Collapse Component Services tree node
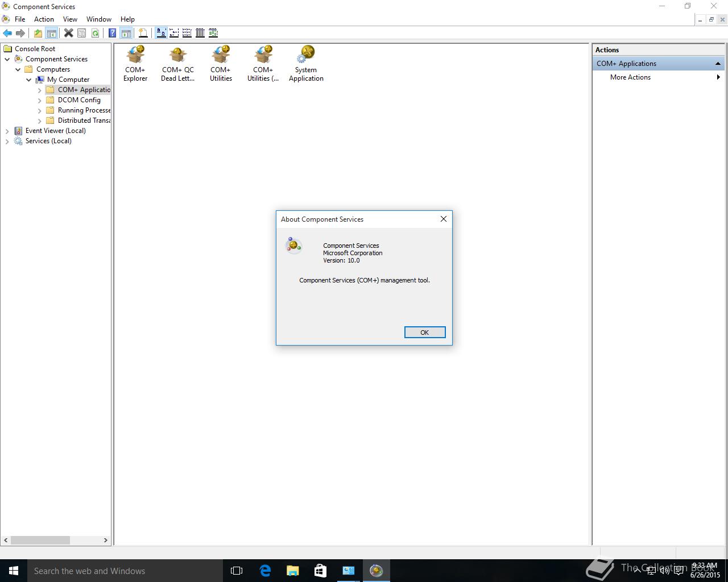Screen dimensions: 728x582 click(7, 59)
